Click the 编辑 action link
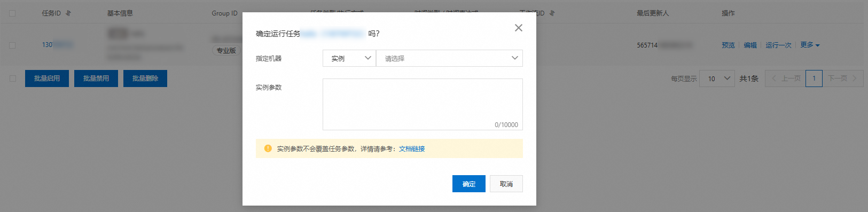The height and width of the screenshot is (212, 868). [x=750, y=45]
